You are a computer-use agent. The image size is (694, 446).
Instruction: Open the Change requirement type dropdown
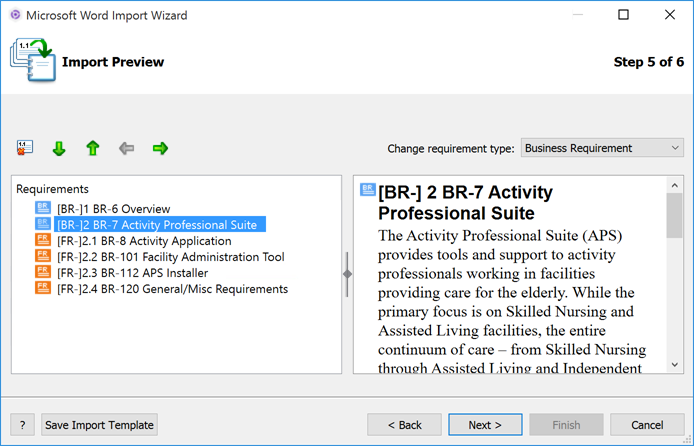tap(602, 148)
